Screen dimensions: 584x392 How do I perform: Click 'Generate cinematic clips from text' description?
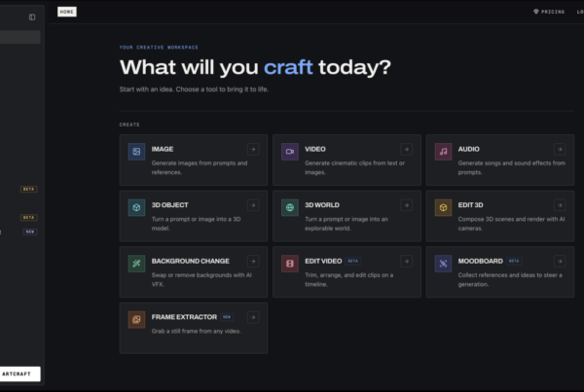(354, 167)
